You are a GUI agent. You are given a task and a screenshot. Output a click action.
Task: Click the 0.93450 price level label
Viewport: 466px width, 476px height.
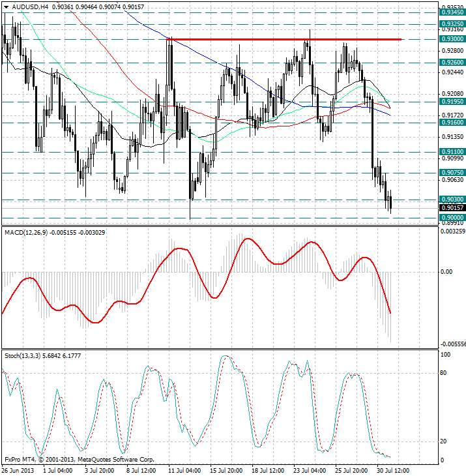[452, 12]
